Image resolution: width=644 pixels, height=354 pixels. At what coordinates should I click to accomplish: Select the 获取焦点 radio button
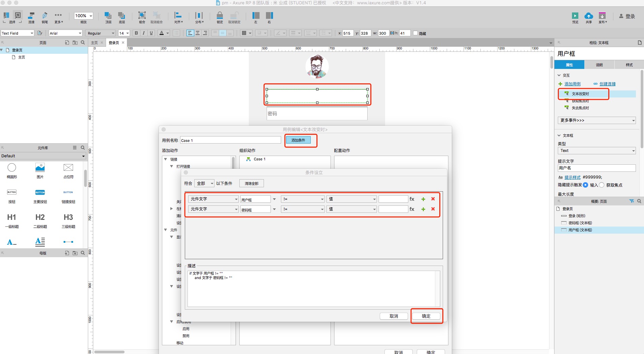tap(602, 185)
